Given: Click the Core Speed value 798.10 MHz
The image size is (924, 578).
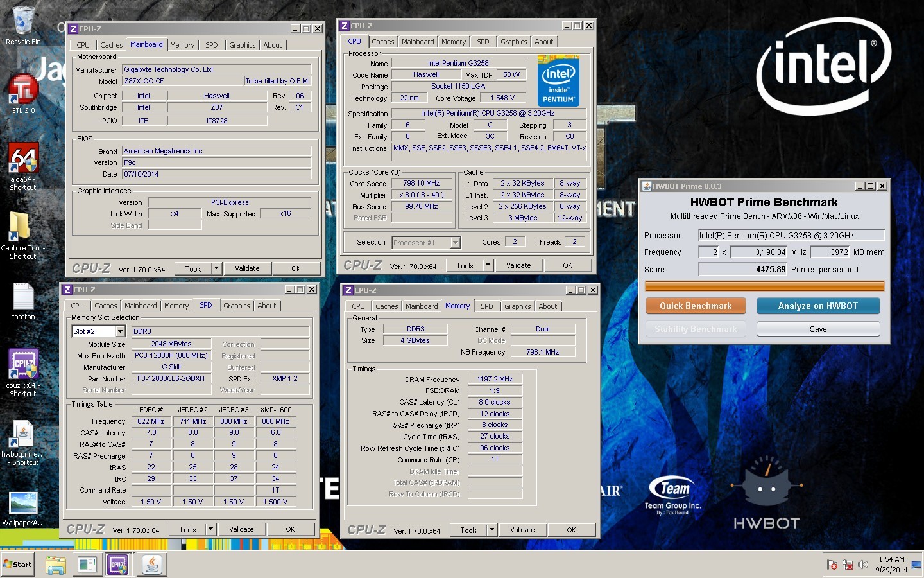Looking at the screenshot, I should coord(422,183).
